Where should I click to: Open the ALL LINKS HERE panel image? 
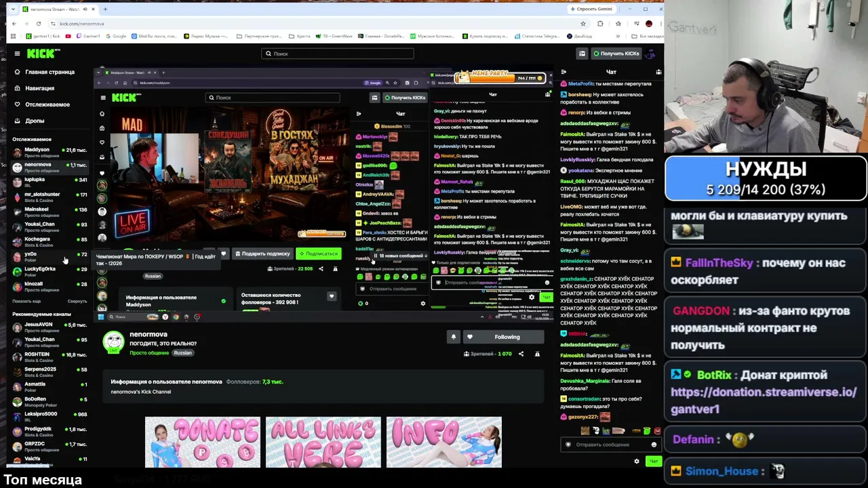pyautogui.click(x=323, y=442)
